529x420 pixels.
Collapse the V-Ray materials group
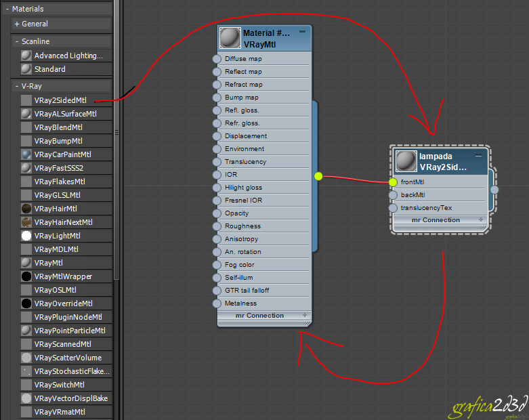coord(17,86)
